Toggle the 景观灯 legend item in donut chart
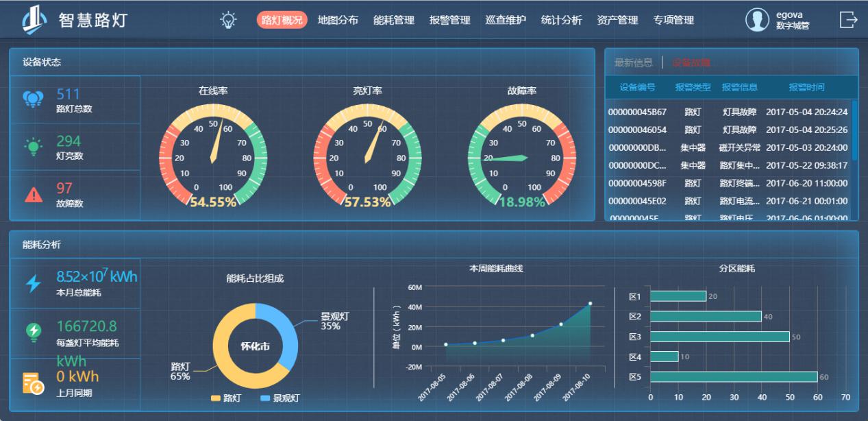 point(280,398)
